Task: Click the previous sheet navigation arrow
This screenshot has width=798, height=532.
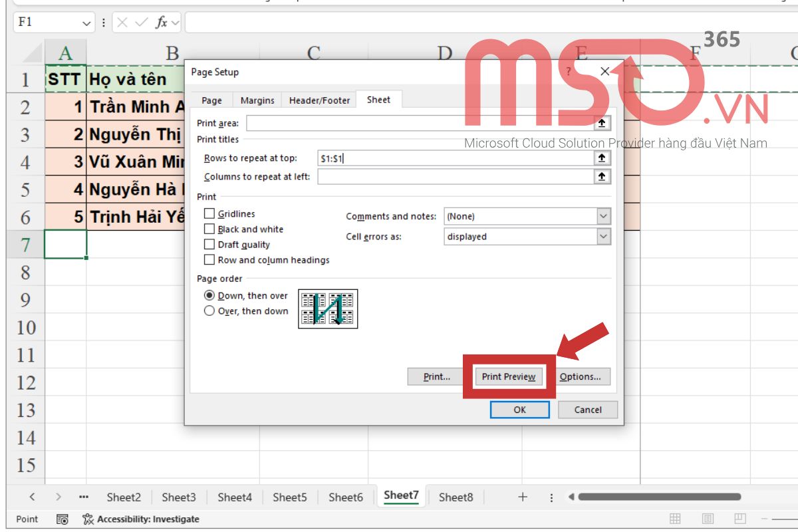Action: 32,497
